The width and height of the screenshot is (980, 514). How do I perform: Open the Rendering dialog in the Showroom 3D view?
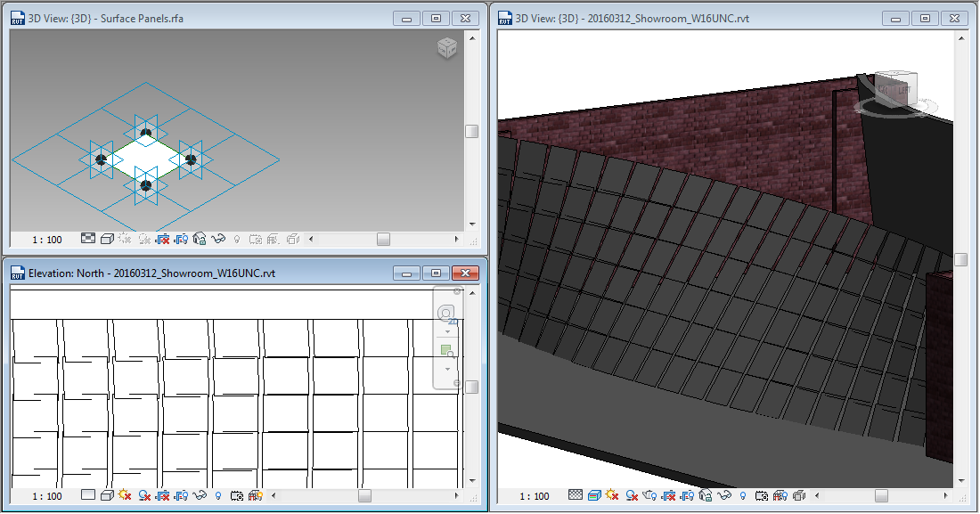(x=651, y=494)
